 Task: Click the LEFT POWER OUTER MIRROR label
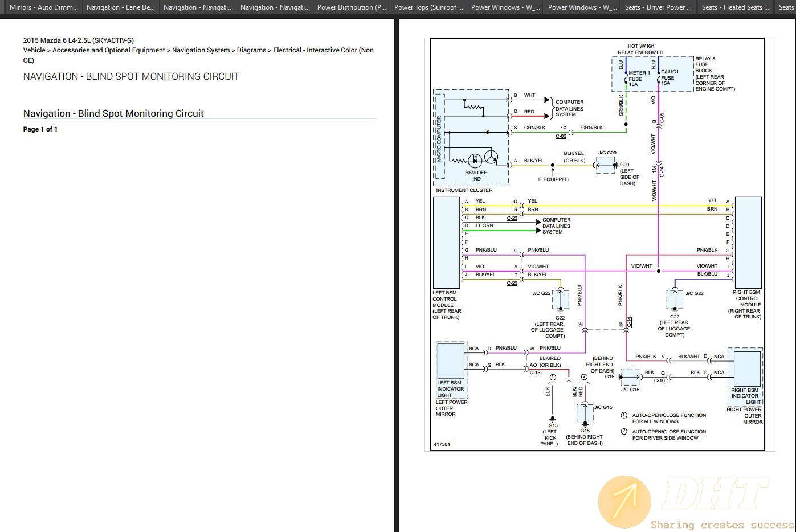(x=451, y=408)
